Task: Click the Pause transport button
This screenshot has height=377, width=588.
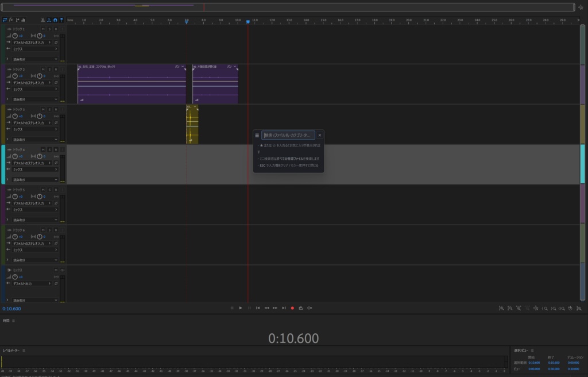Action: click(249, 308)
